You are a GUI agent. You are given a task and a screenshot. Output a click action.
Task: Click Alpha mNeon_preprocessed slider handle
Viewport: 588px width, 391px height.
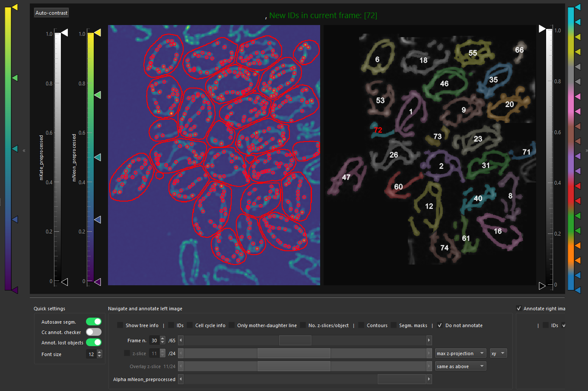[402, 379]
